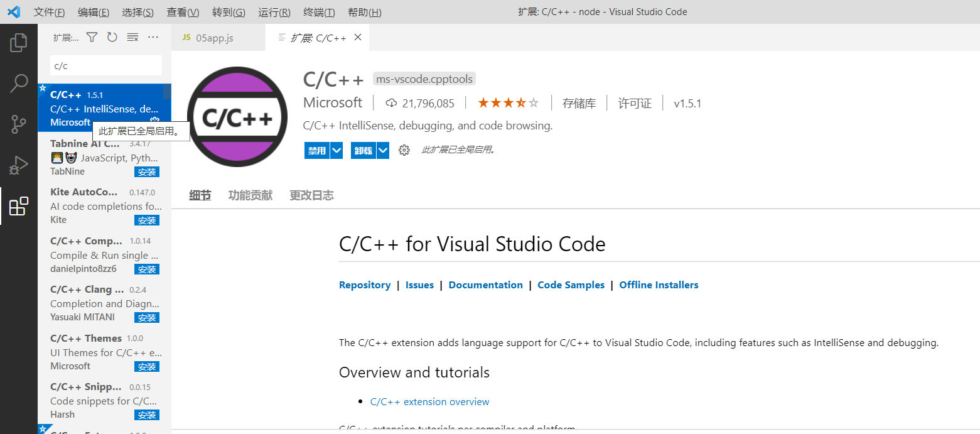Select the 扩展: C/C++ editor tab
The image size is (980, 434).
click(x=317, y=38)
